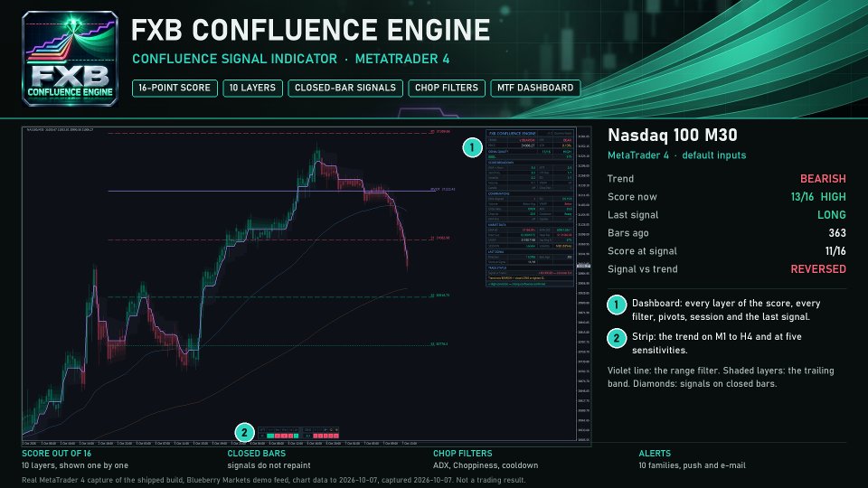Click the FXB Confluence Engine logo

(70, 58)
